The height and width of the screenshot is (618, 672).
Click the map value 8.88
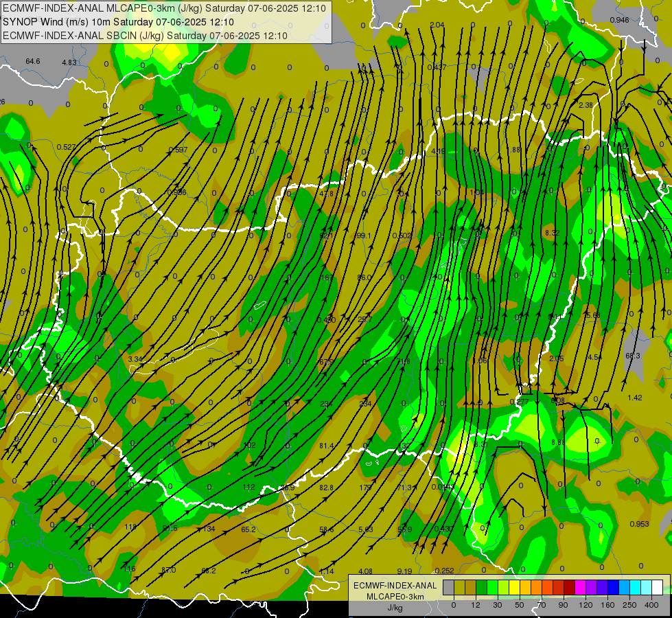point(558,442)
